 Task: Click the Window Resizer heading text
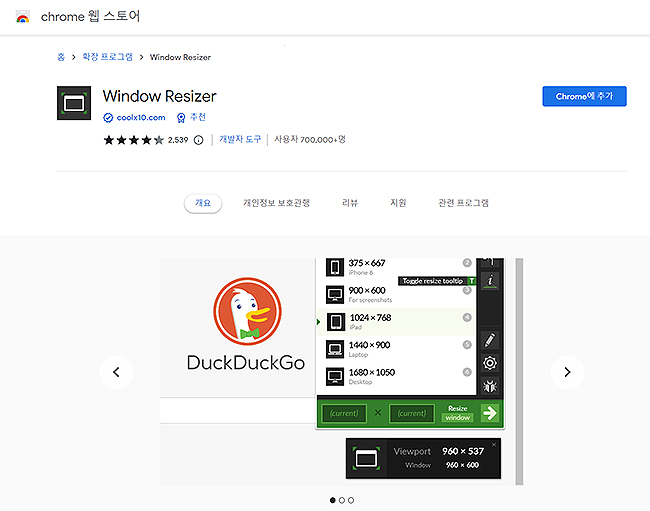160,96
